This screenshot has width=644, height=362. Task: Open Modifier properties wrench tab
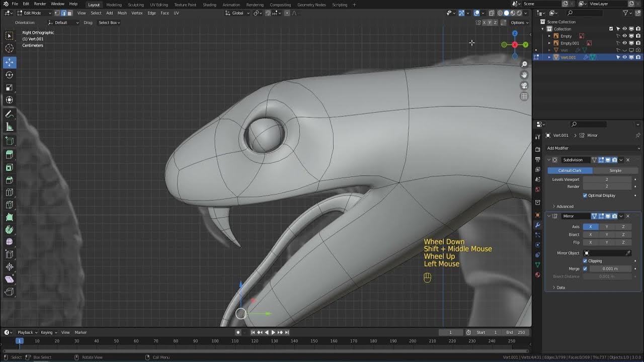537,225
